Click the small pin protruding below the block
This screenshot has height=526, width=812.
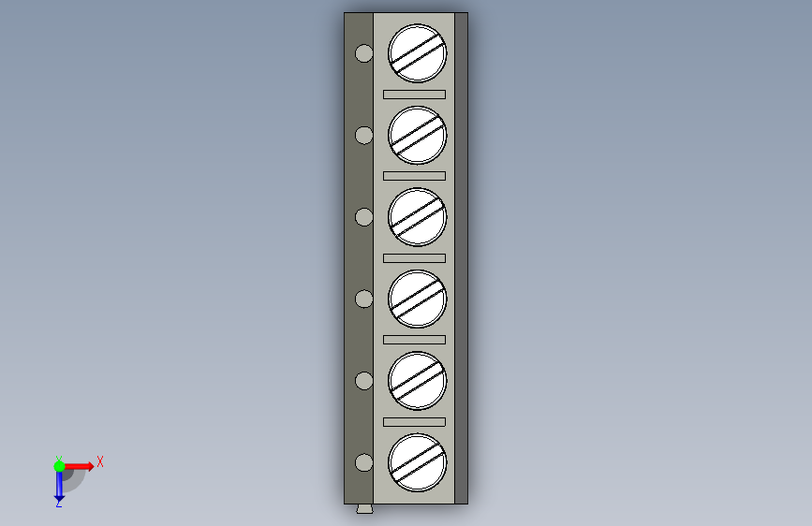tap(364, 509)
